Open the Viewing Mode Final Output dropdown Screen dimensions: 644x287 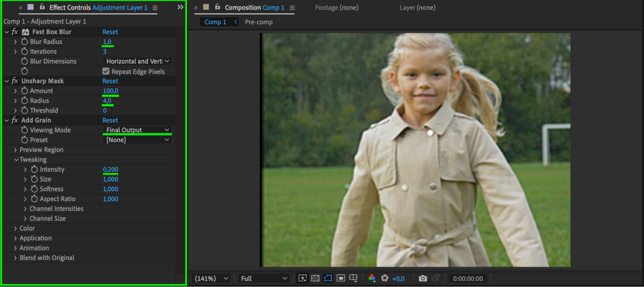[137, 130]
